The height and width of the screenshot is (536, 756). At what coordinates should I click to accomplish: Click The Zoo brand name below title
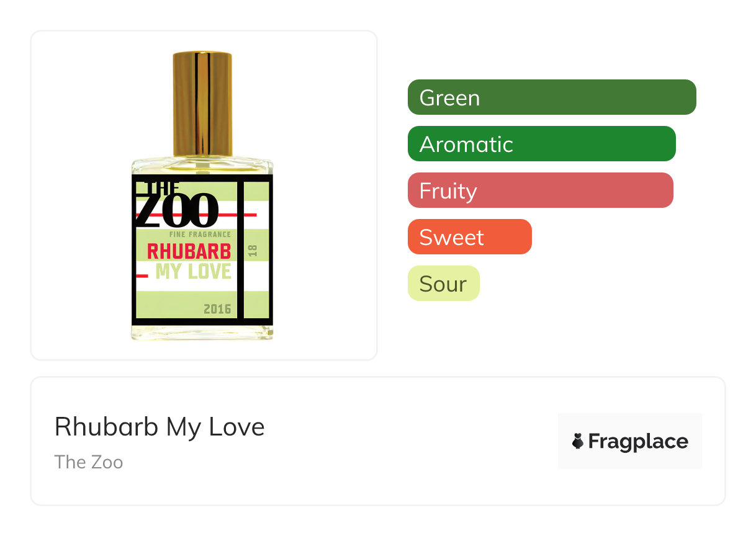click(x=89, y=462)
